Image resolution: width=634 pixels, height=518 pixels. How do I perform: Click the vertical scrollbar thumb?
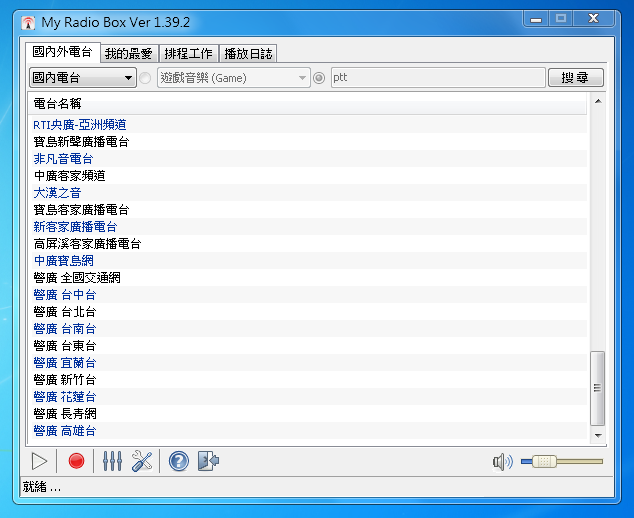pyautogui.click(x=598, y=388)
